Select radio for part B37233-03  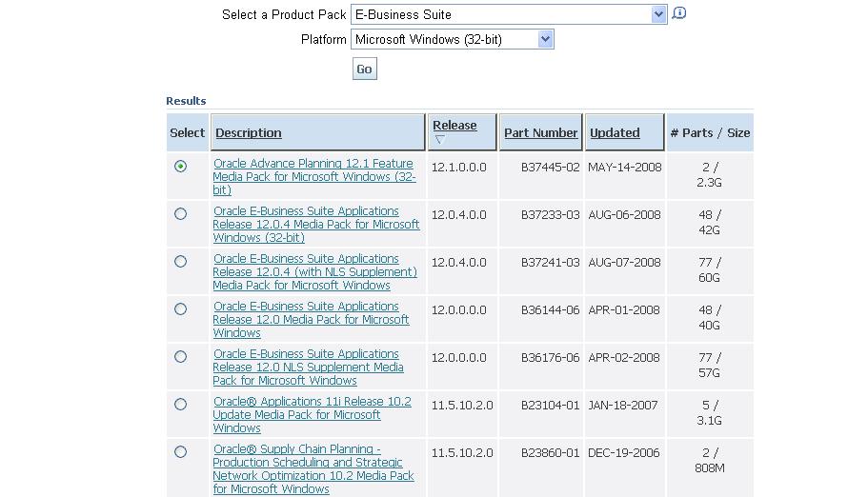181,214
